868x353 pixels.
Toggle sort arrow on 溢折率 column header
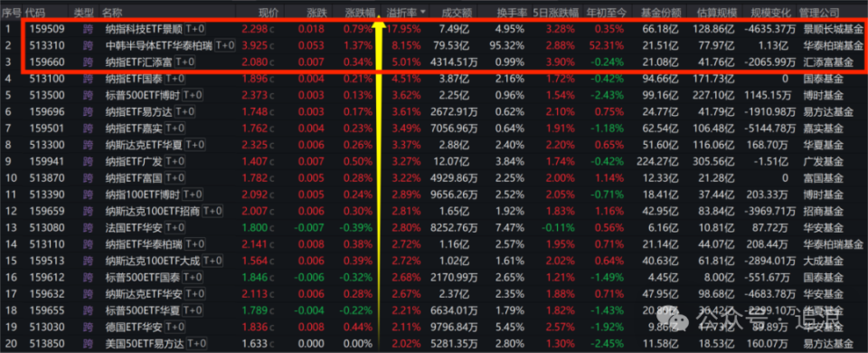click(x=423, y=12)
